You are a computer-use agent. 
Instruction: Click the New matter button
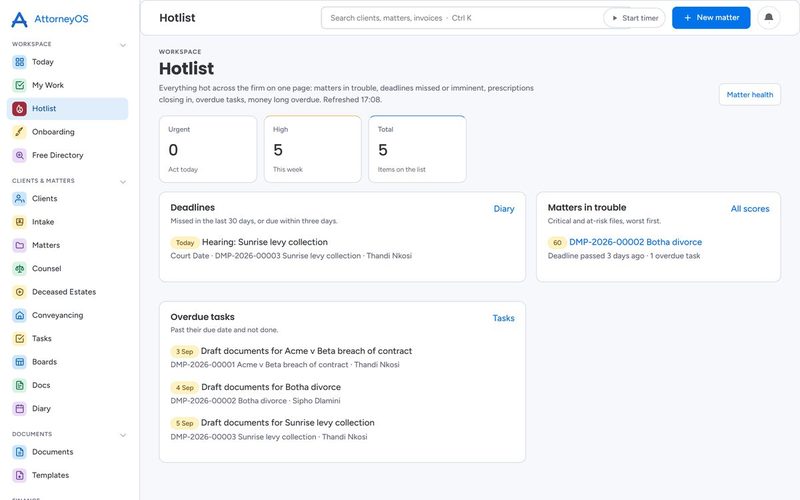[x=711, y=18]
